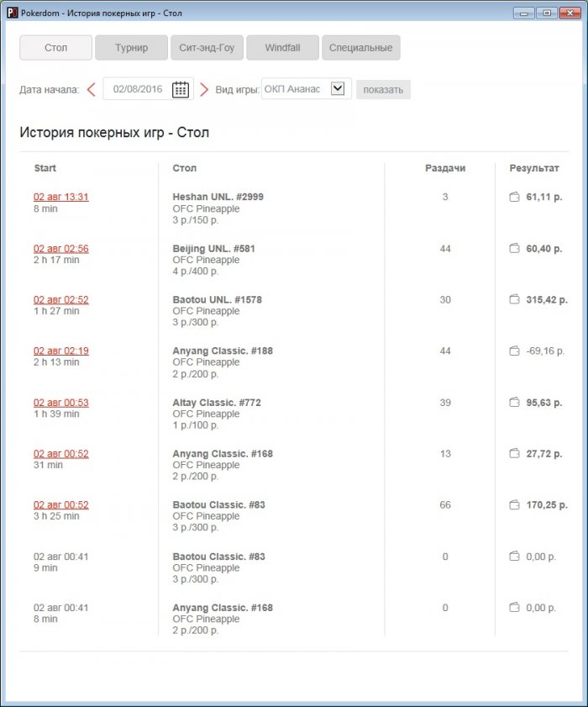The width and height of the screenshot is (588, 707).
Task: Open the Сит-энд-Гоу tab
Action: pyautogui.click(x=207, y=48)
